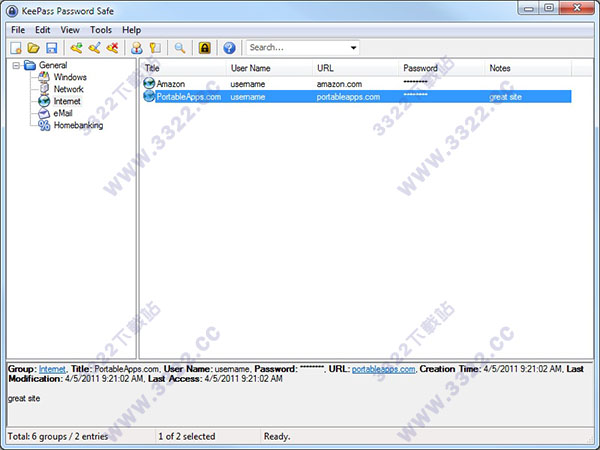The image size is (600, 450).
Task: Select the PortableApps.com entry title
Action: [189, 97]
